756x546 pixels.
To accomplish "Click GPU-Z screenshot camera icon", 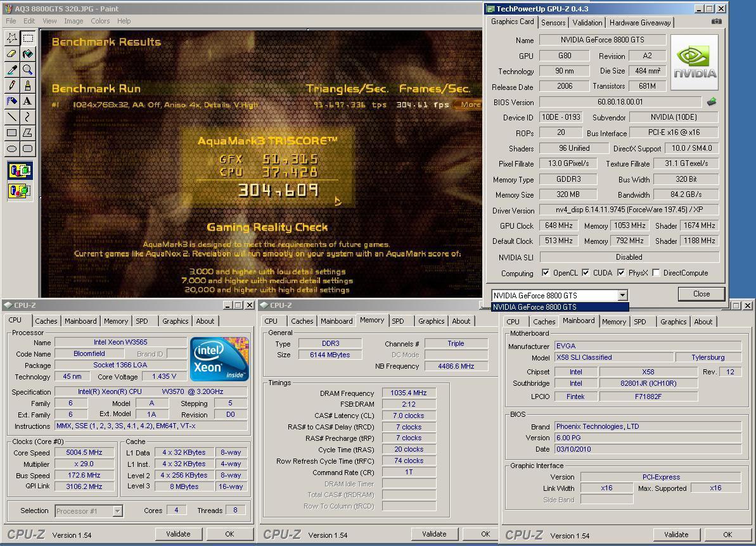I will (717, 22).
